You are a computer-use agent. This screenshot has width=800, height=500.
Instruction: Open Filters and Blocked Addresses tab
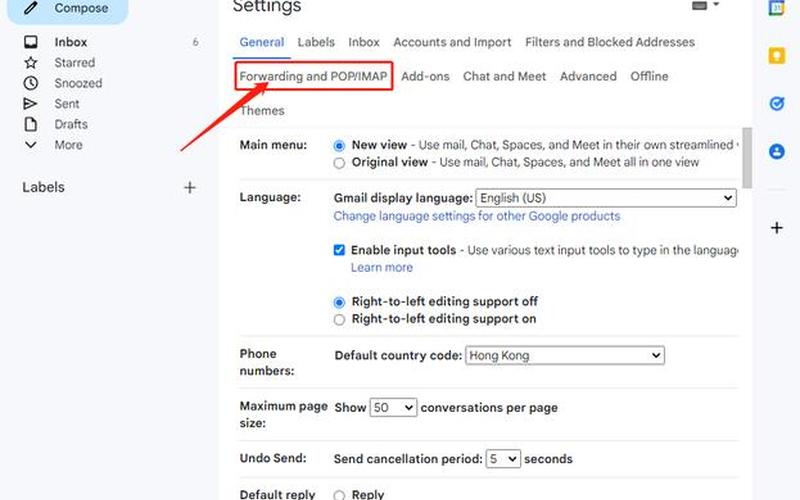coord(610,42)
